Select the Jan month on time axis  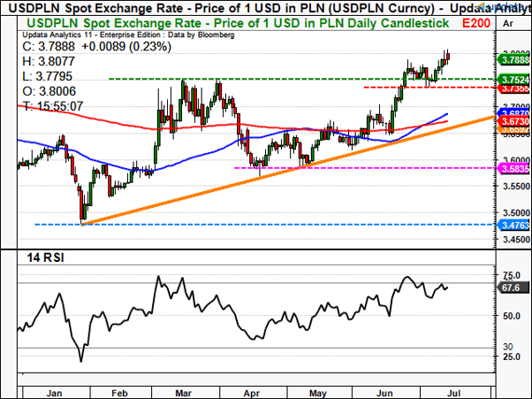pos(54,393)
